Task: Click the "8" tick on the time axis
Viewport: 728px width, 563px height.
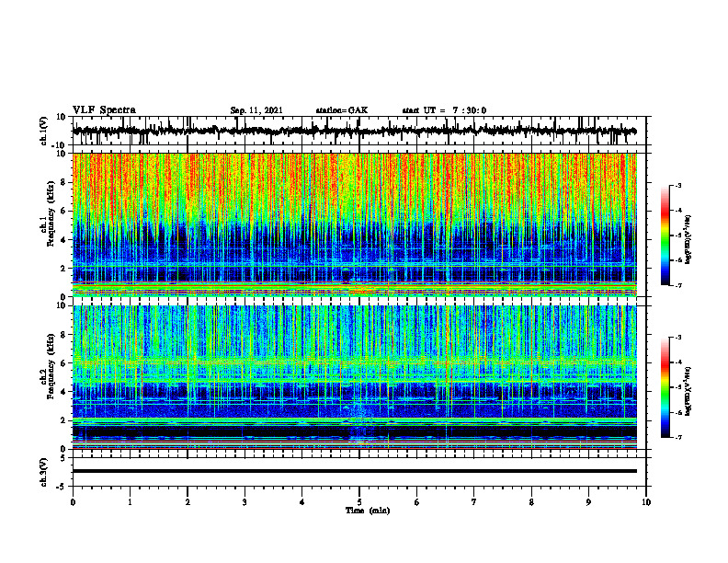Action: pos(531,502)
